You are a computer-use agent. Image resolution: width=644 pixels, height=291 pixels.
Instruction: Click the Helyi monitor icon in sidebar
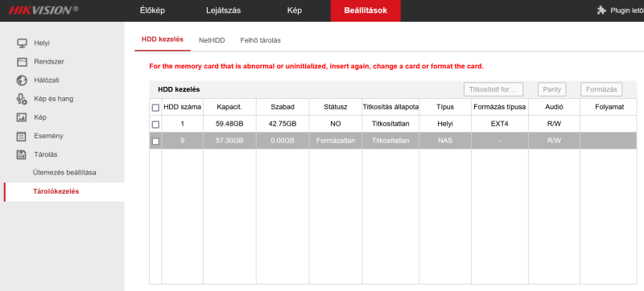tap(22, 43)
